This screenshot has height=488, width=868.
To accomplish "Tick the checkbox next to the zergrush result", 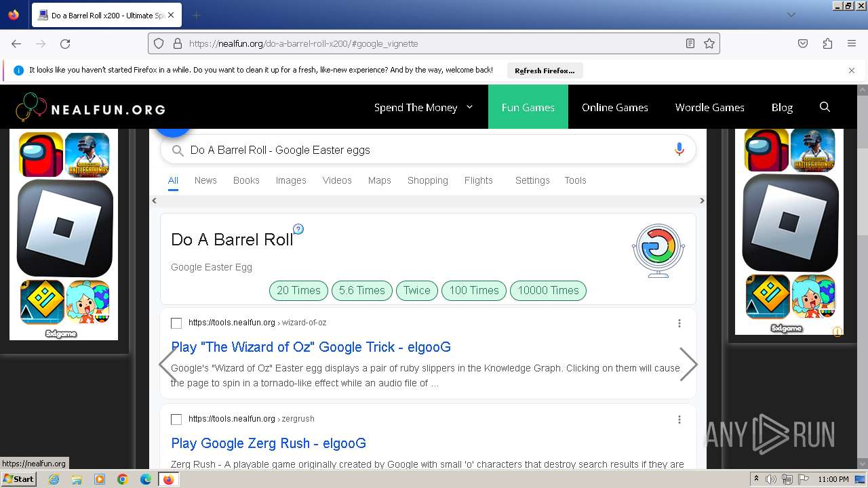I will [176, 420].
